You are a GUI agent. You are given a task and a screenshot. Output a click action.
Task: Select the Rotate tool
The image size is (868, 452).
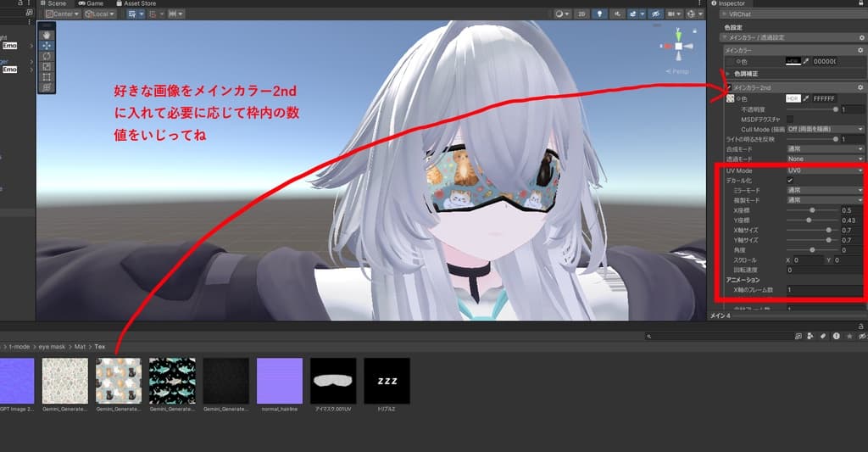[x=46, y=56]
